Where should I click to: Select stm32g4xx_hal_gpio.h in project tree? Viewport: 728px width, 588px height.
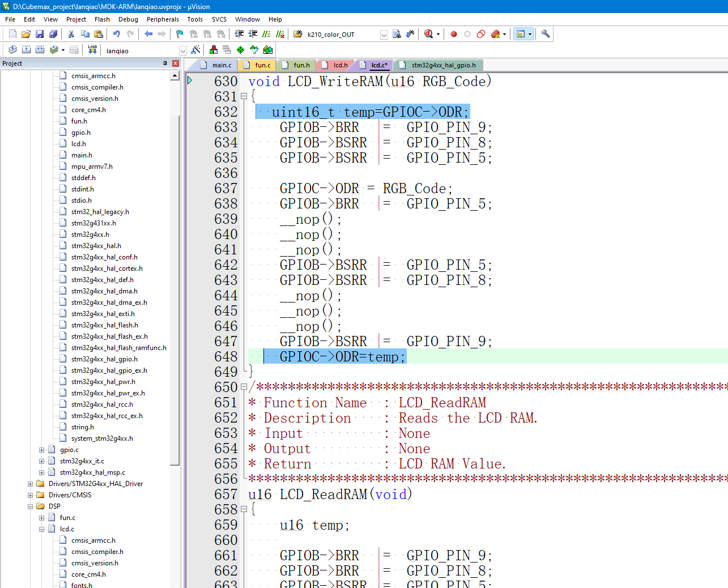pyautogui.click(x=104, y=359)
